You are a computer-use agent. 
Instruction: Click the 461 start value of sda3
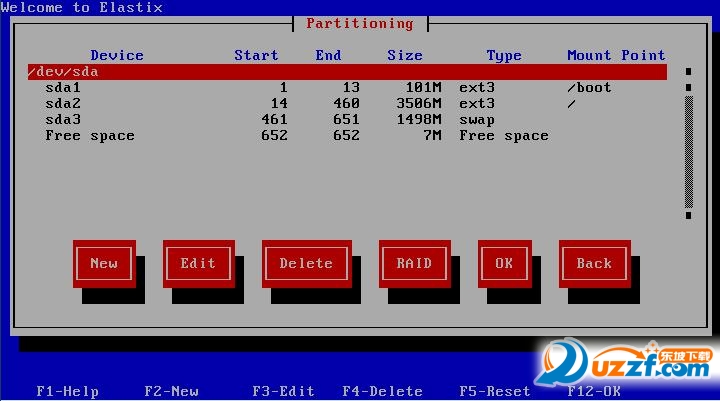tap(274, 119)
